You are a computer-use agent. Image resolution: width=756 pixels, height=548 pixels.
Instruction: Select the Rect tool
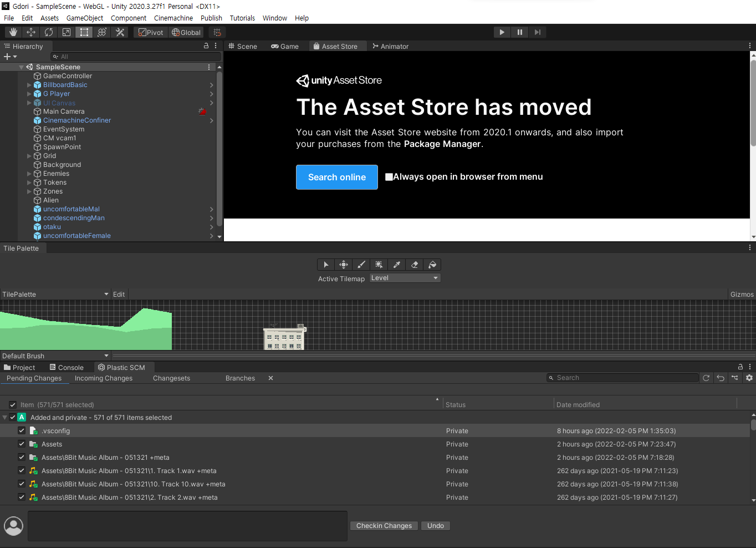84,32
